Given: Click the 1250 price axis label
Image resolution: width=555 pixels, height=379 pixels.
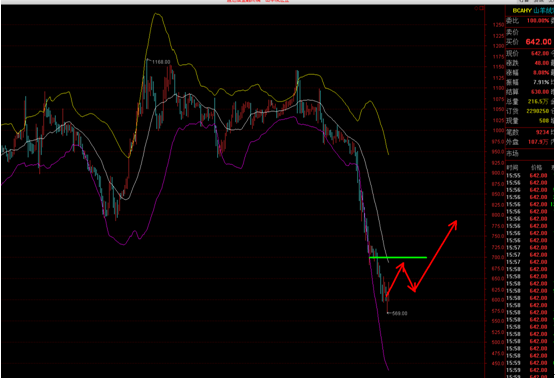Looking at the screenshot, I should [x=498, y=25].
